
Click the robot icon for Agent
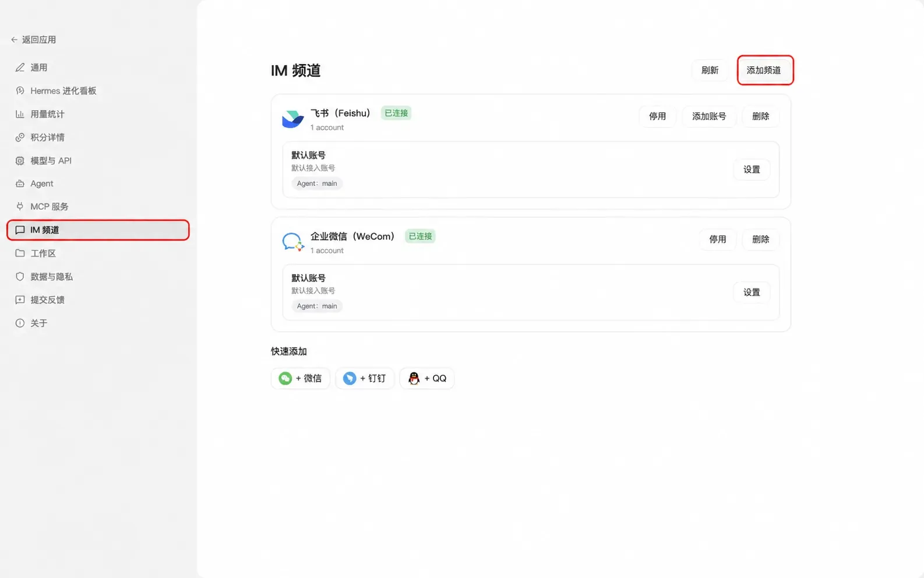pyautogui.click(x=20, y=184)
